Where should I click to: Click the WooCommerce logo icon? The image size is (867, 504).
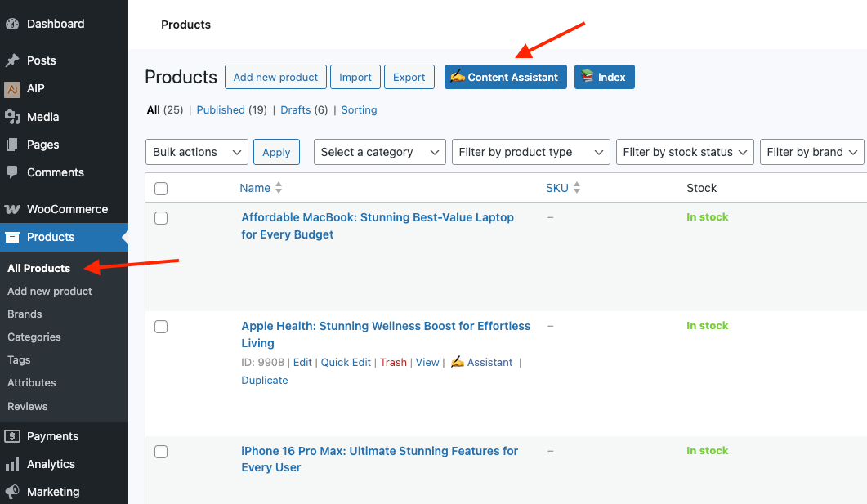(12, 209)
